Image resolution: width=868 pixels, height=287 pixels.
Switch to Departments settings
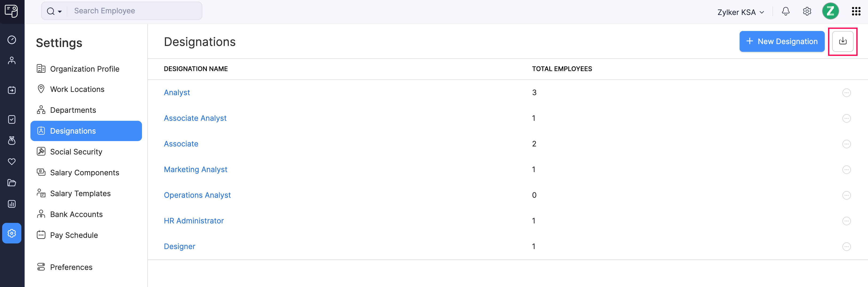(73, 110)
